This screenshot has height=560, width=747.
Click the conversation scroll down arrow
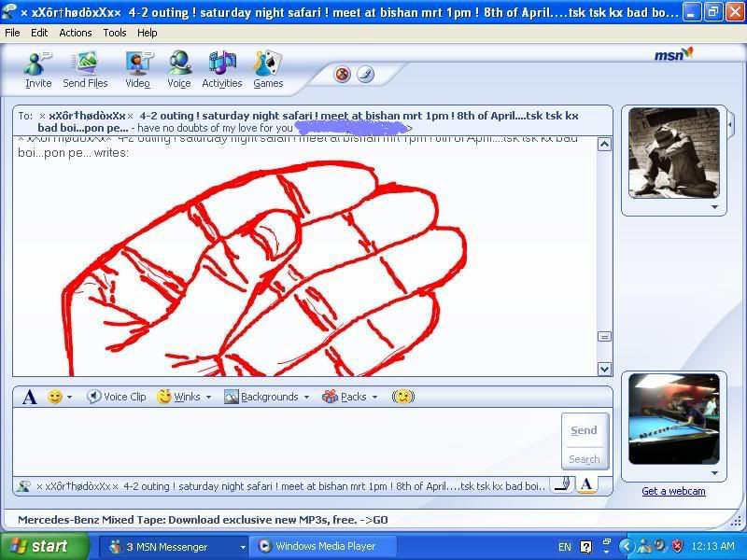[x=604, y=369]
